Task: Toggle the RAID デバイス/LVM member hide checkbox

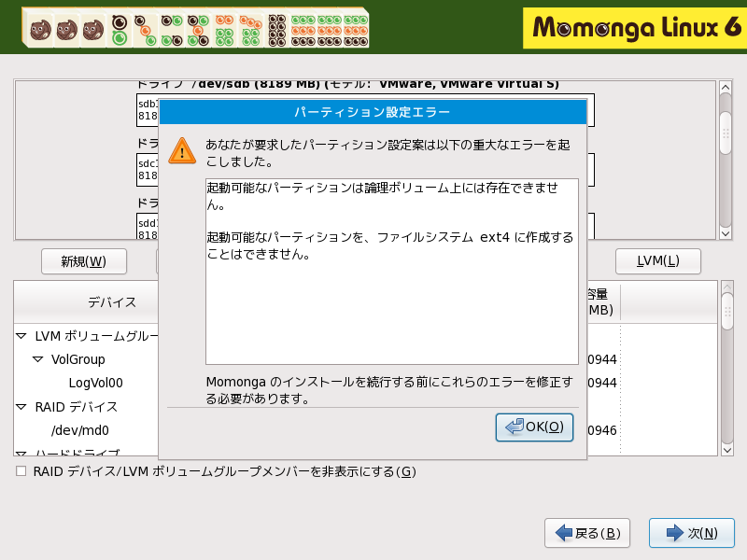Action: click(21, 471)
